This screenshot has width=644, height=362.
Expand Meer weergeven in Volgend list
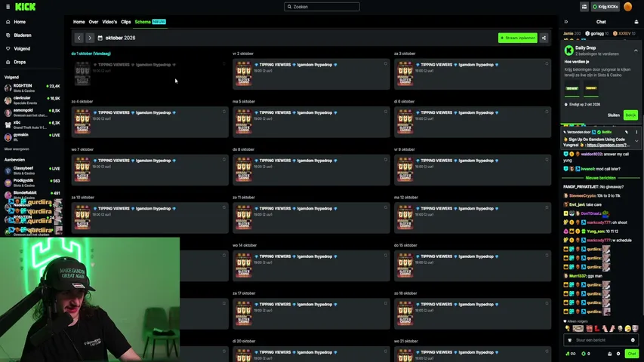pyautogui.click(x=17, y=149)
